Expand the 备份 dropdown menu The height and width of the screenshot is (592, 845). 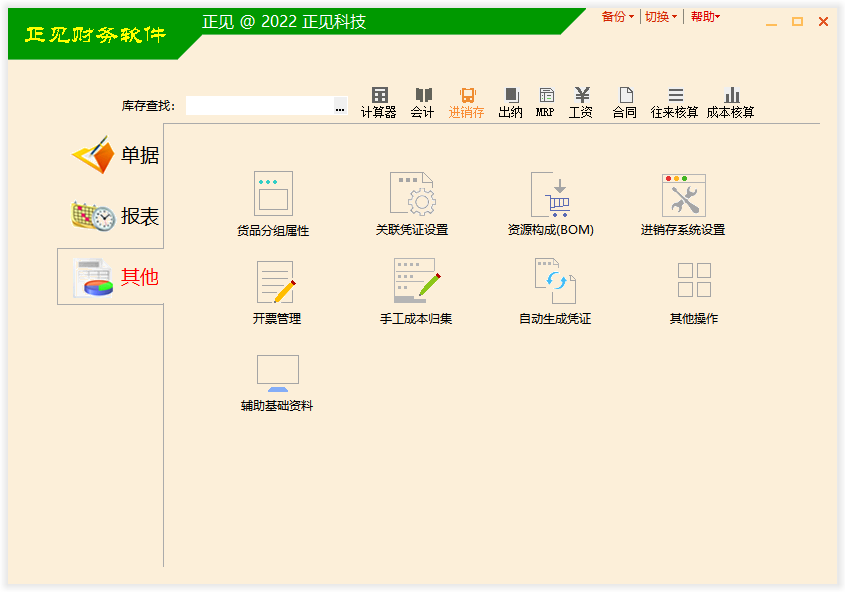click(618, 17)
